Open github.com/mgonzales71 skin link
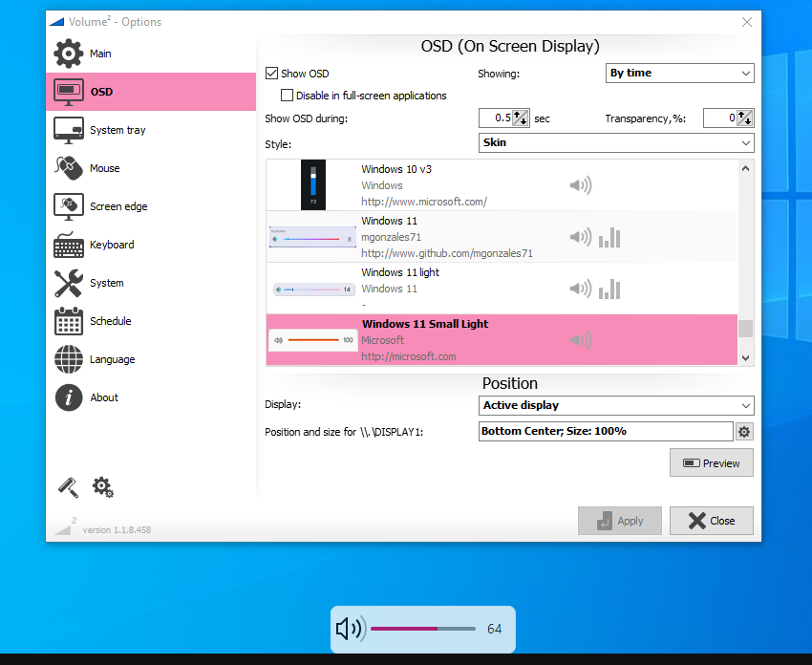This screenshot has width=812, height=665. click(x=447, y=253)
